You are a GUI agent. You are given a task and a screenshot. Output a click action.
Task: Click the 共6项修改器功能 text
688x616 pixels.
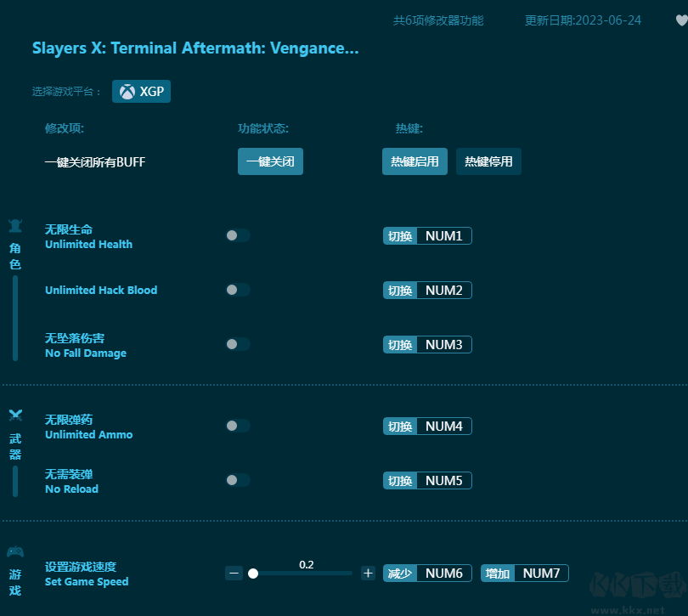(x=438, y=20)
